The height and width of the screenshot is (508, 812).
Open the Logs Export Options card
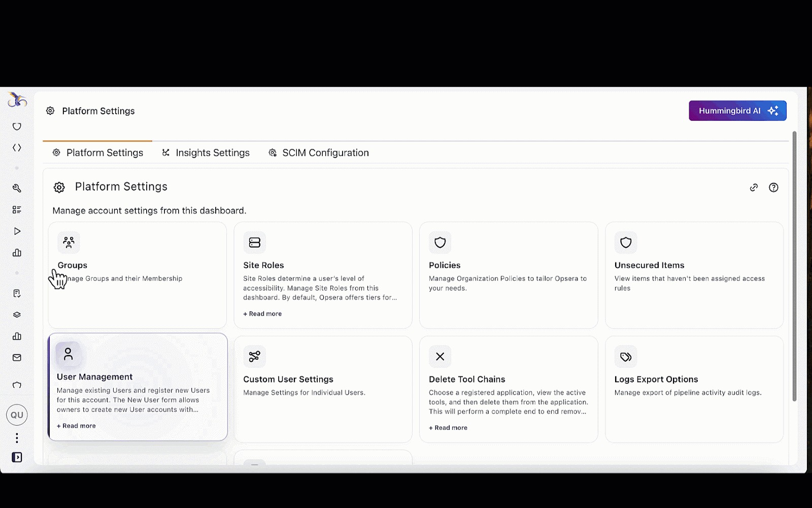click(694, 389)
